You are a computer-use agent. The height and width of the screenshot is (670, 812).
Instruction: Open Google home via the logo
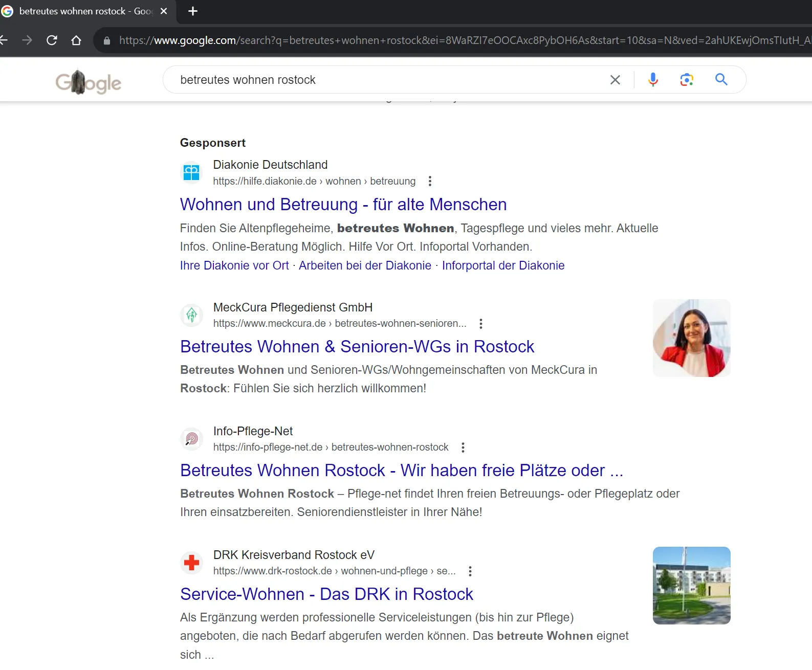point(89,82)
